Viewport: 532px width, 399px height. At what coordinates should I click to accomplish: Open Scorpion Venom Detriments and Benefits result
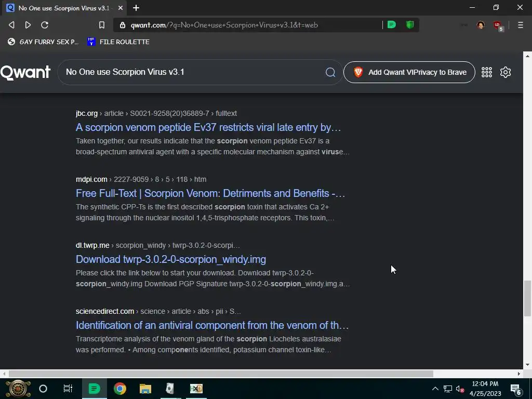210,193
